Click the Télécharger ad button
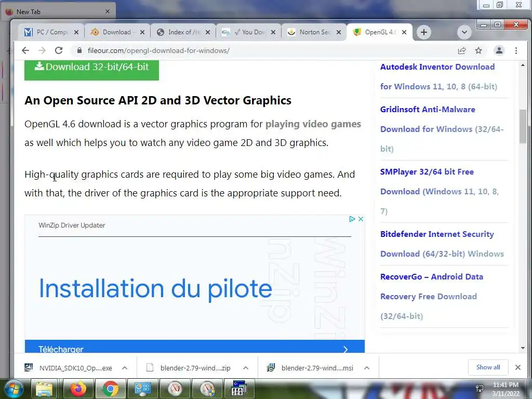This screenshot has height=399, width=532. pyautogui.click(x=195, y=347)
